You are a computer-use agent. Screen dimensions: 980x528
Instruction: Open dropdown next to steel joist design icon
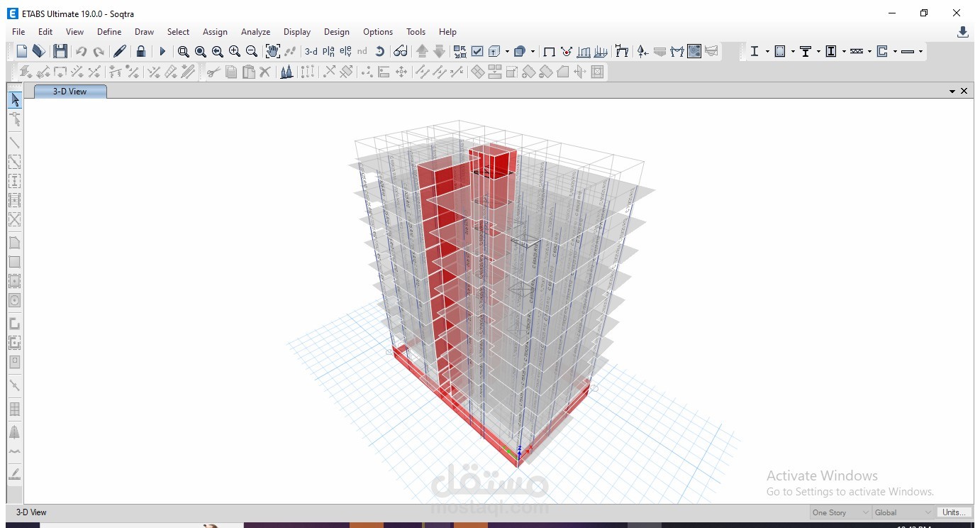[869, 51]
